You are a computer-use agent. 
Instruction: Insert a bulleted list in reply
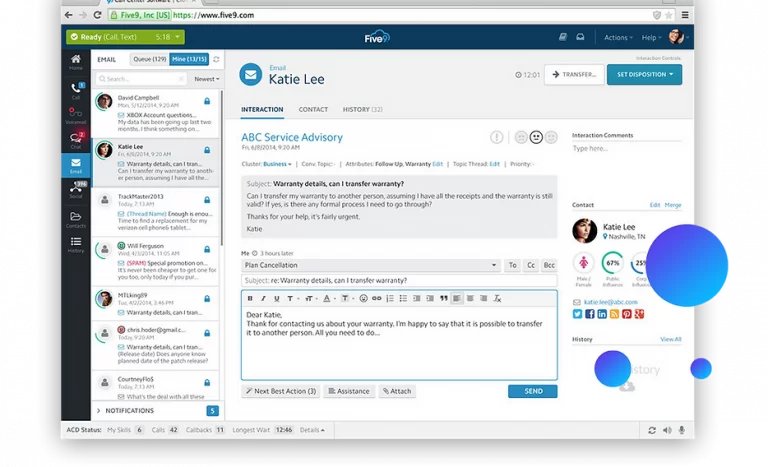[403, 298]
